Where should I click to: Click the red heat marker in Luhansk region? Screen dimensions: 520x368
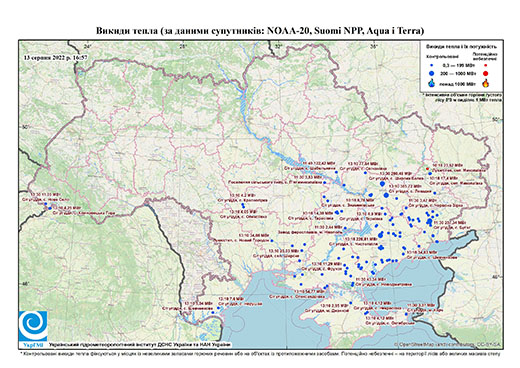pos(428,169)
